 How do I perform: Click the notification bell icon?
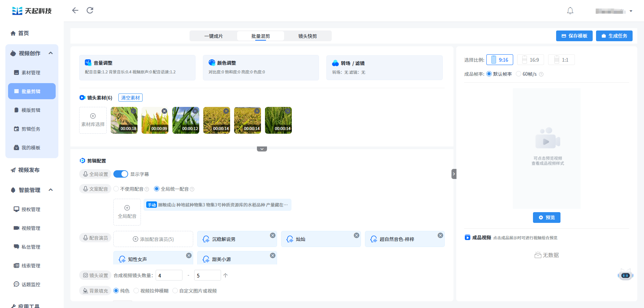(x=570, y=11)
